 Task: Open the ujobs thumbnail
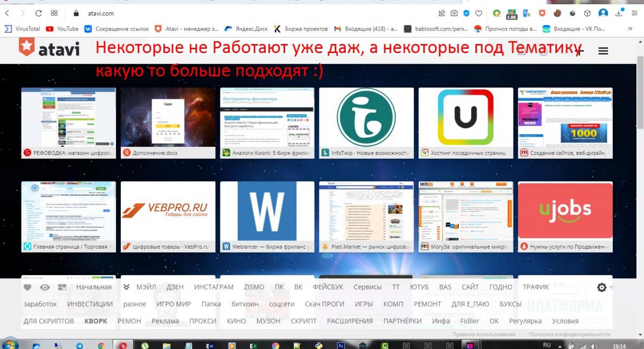pos(565,217)
